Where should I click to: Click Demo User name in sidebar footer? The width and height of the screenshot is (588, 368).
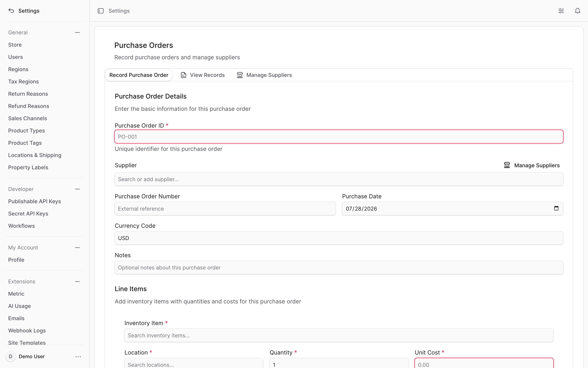tap(32, 357)
